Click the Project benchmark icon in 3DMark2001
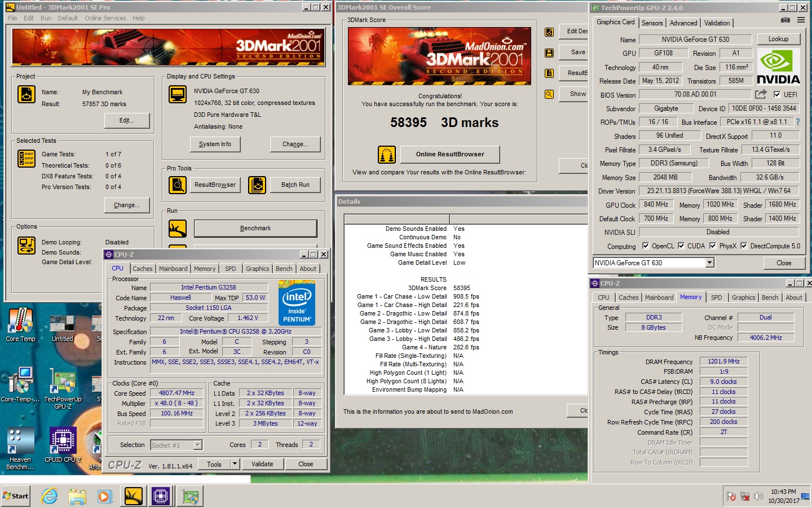The image size is (812, 508). [27, 94]
